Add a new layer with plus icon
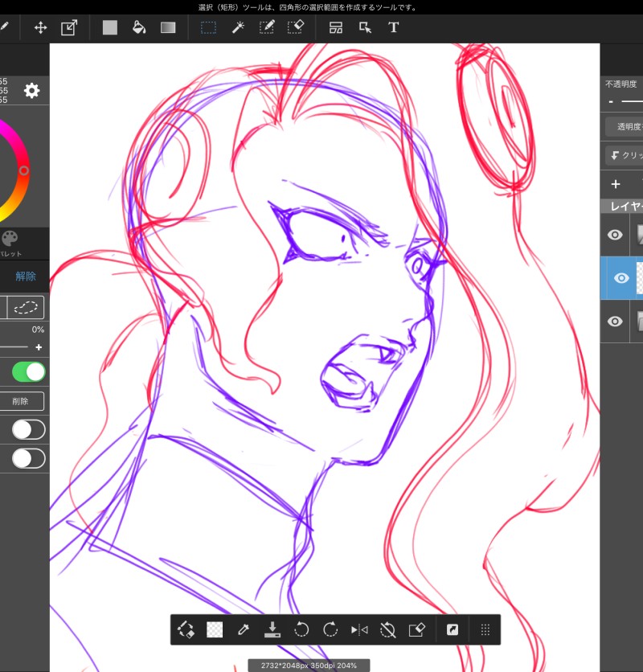 pos(616,184)
